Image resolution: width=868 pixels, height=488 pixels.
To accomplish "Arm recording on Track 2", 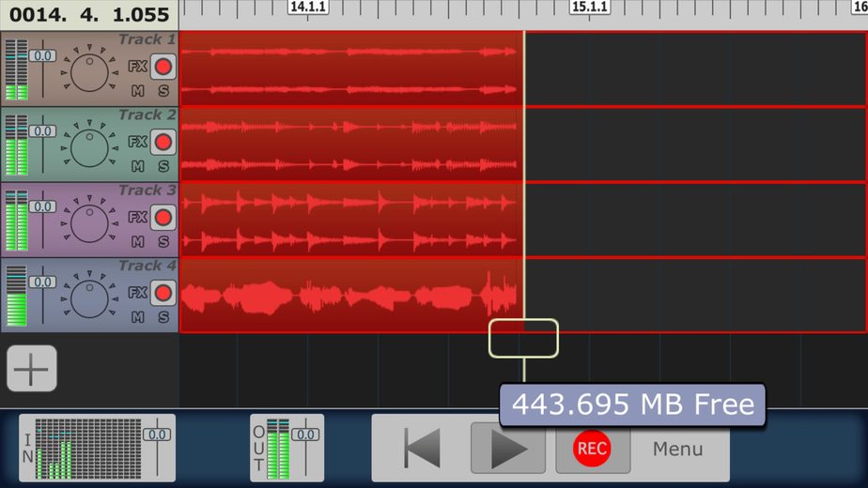I will pos(163,143).
